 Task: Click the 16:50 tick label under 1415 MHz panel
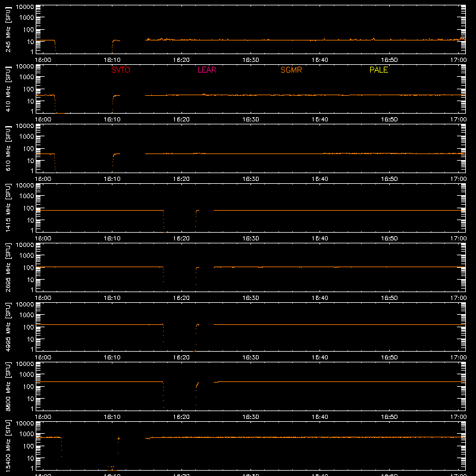(x=389, y=239)
